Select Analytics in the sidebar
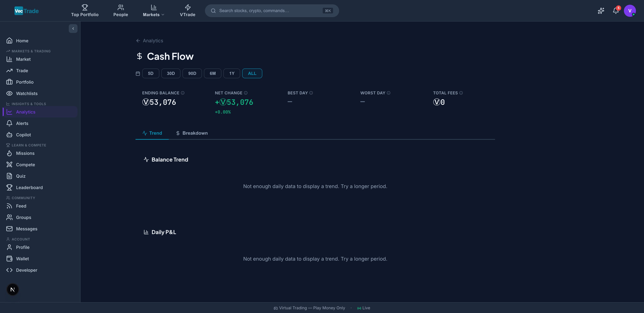Image resolution: width=644 pixels, height=313 pixels. pyautogui.click(x=40, y=112)
